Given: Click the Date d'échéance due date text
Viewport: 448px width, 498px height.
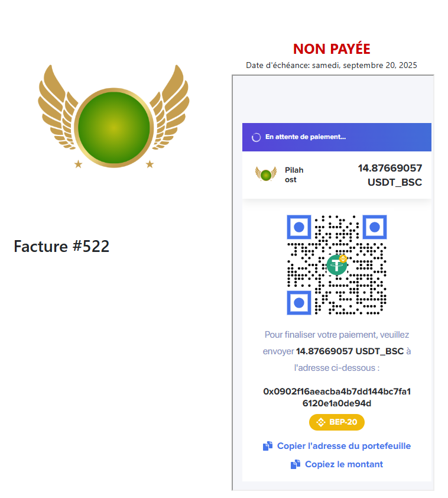Looking at the screenshot, I should coord(331,65).
